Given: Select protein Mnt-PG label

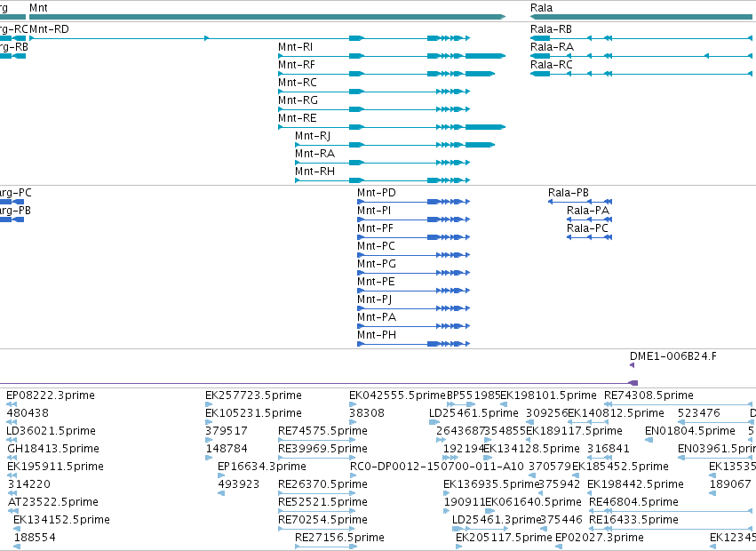Looking at the screenshot, I should [377, 264].
